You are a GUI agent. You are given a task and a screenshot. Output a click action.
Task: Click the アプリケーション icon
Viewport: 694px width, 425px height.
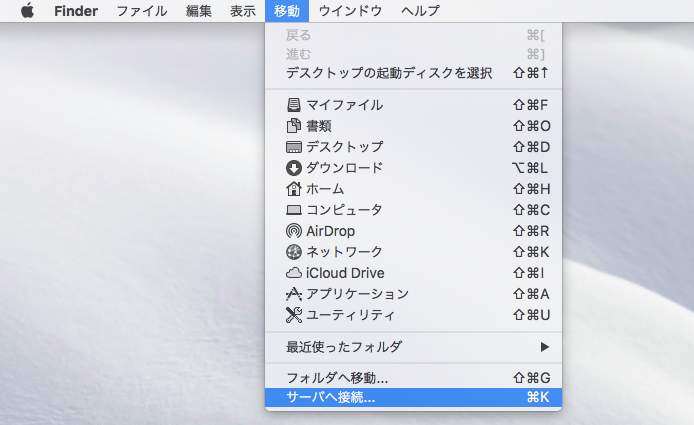pyautogui.click(x=293, y=294)
